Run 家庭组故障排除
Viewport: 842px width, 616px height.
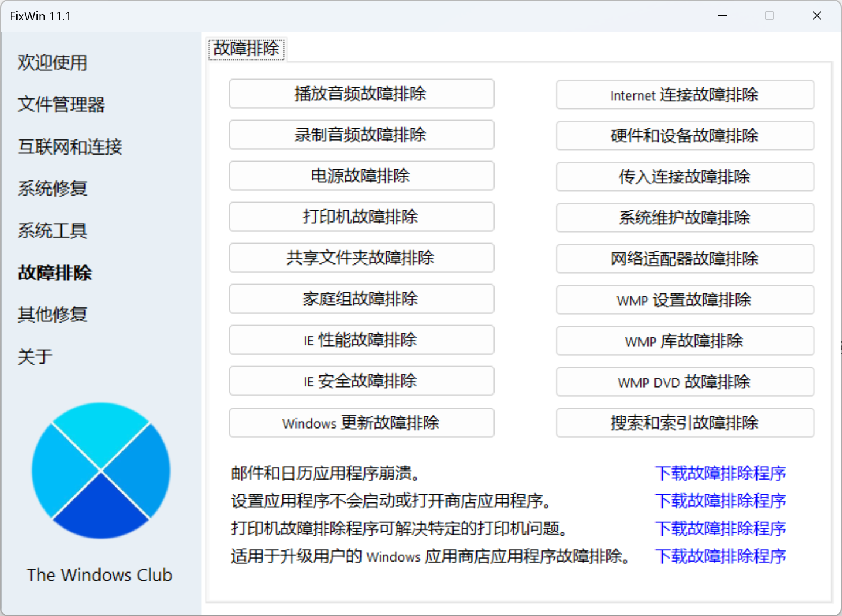pos(361,299)
